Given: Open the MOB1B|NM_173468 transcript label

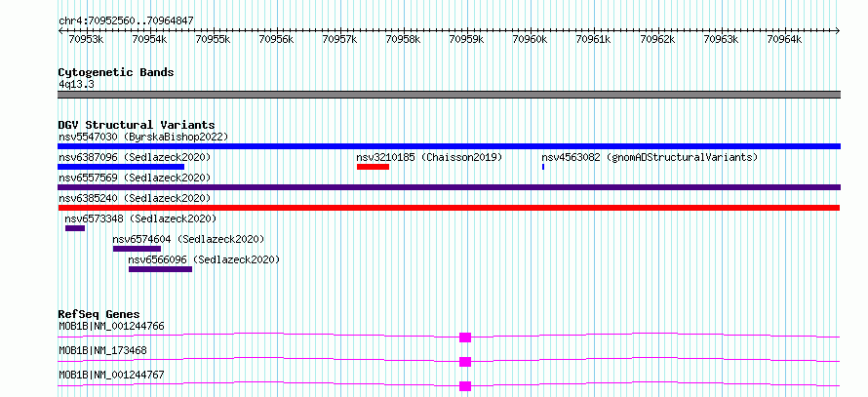Looking at the screenshot, I should [x=102, y=350].
